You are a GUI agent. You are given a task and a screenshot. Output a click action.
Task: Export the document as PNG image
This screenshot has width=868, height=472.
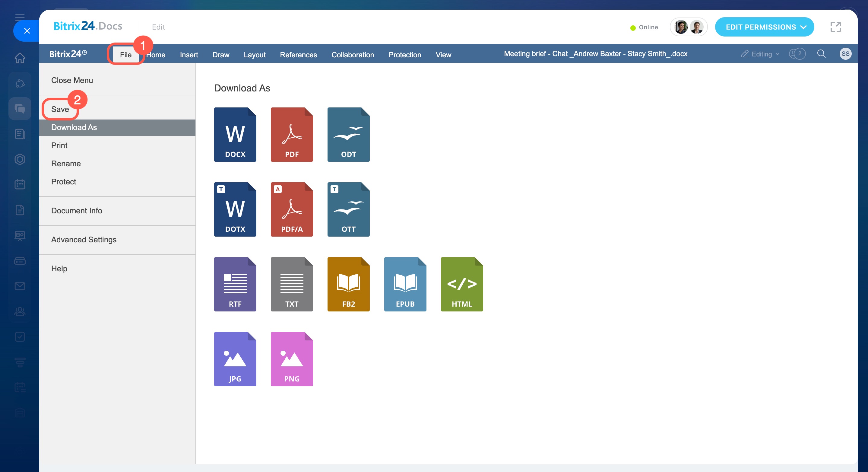pos(292,359)
